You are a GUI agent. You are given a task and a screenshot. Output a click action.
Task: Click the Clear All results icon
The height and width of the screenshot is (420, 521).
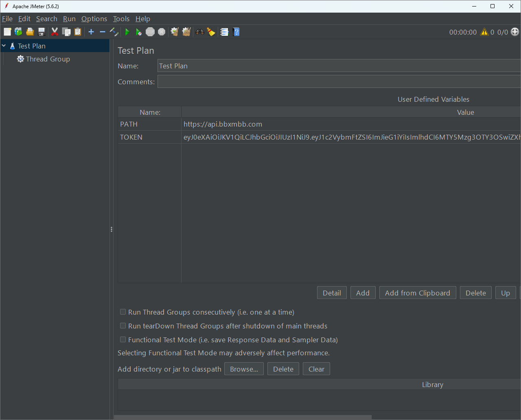(186, 32)
